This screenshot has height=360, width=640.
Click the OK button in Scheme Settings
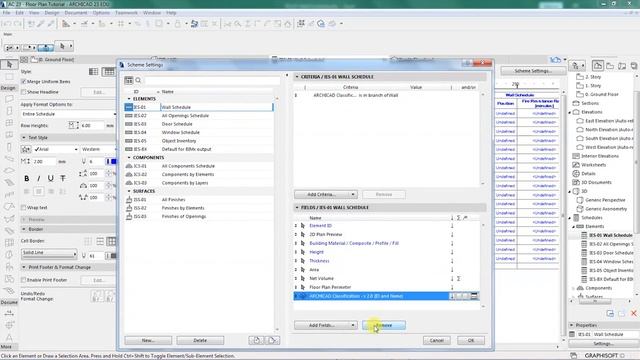coord(471,340)
